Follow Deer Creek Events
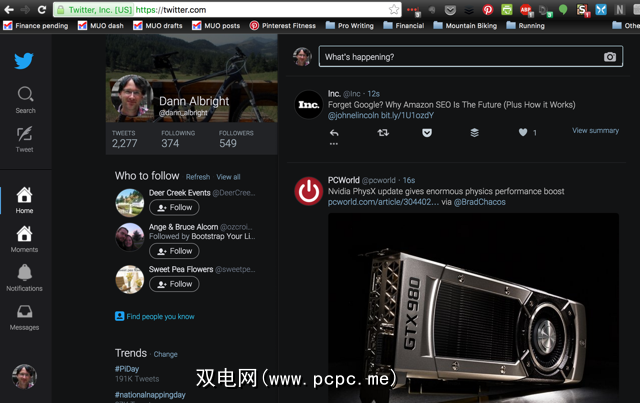Image resolution: width=640 pixels, height=403 pixels. click(x=174, y=207)
